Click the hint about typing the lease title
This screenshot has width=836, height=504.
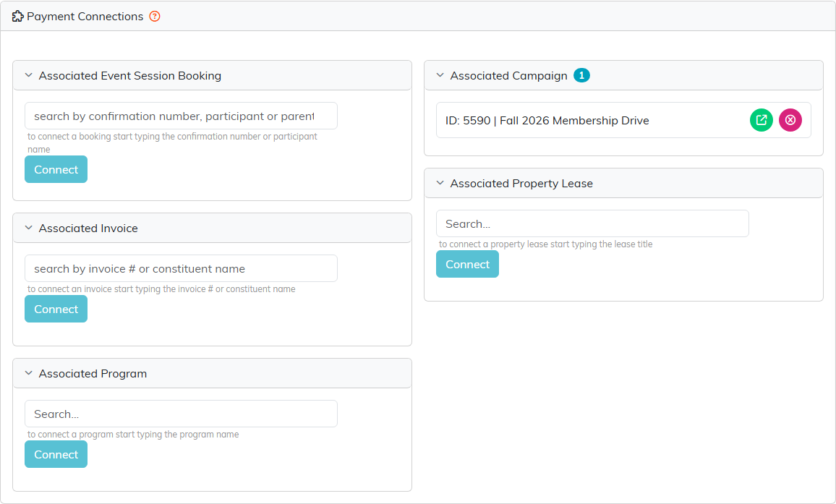pos(545,244)
